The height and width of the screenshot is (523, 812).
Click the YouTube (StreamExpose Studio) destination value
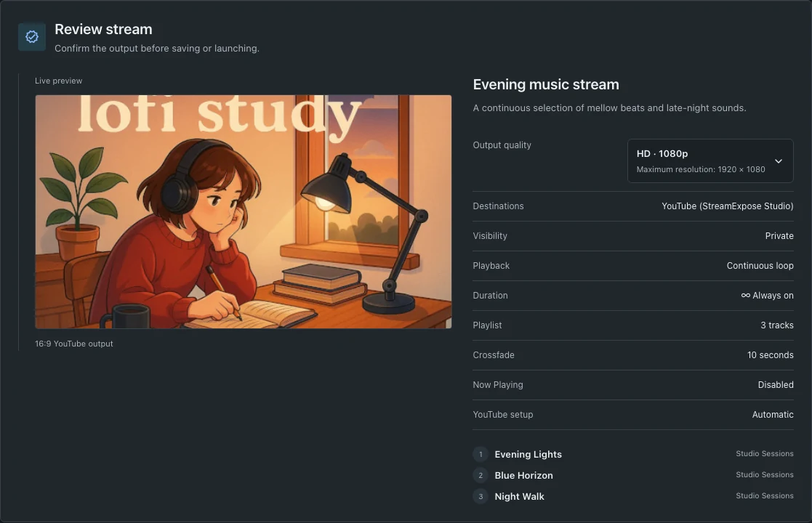[x=727, y=206]
